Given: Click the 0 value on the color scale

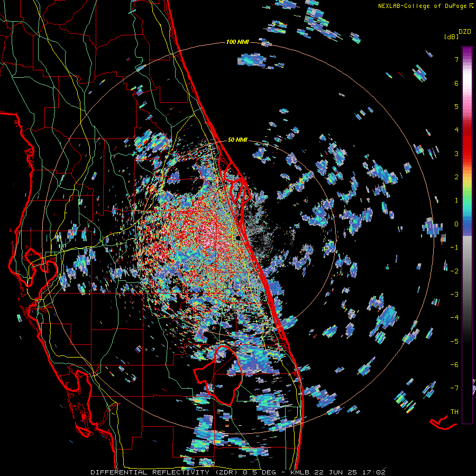Looking at the screenshot, I should pos(456,224).
